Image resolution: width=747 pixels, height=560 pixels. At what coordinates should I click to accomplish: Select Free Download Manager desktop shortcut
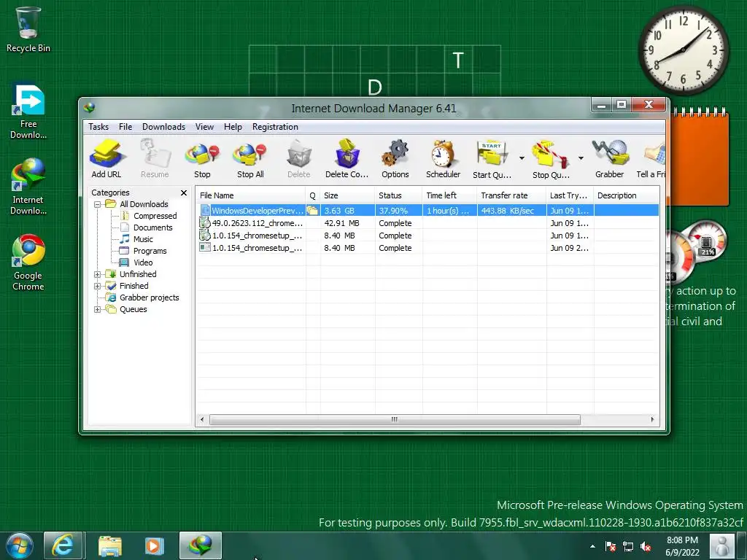click(x=28, y=112)
